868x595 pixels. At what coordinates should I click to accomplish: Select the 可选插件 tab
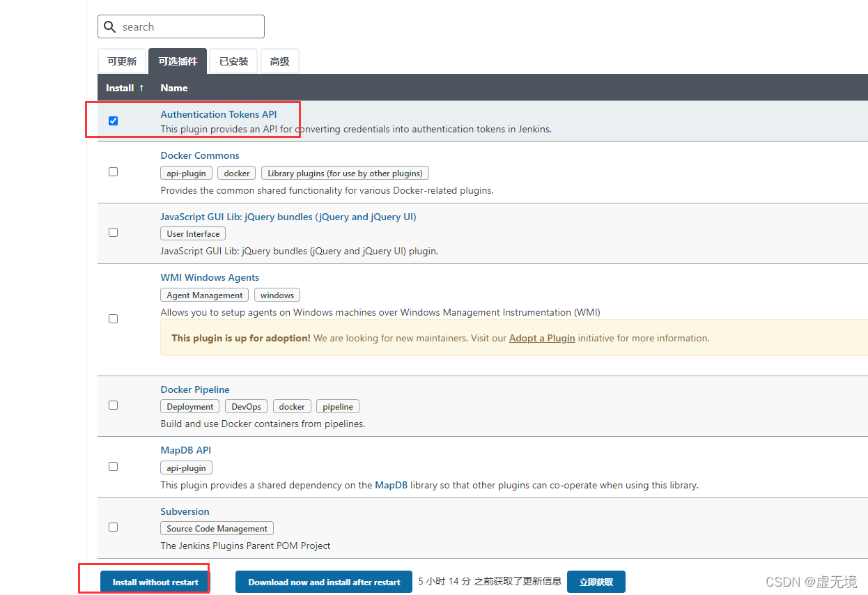[178, 61]
